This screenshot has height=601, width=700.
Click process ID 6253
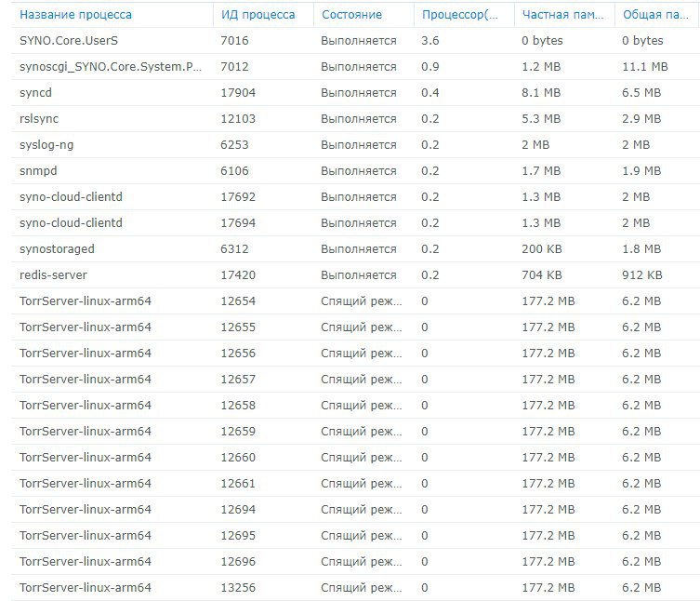click(x=234, y=145)
